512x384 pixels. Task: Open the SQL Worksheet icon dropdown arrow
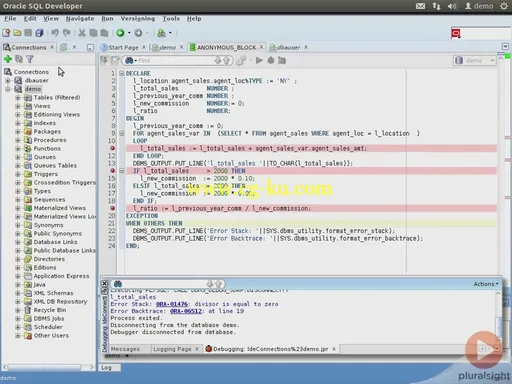(x=170, y=33)
